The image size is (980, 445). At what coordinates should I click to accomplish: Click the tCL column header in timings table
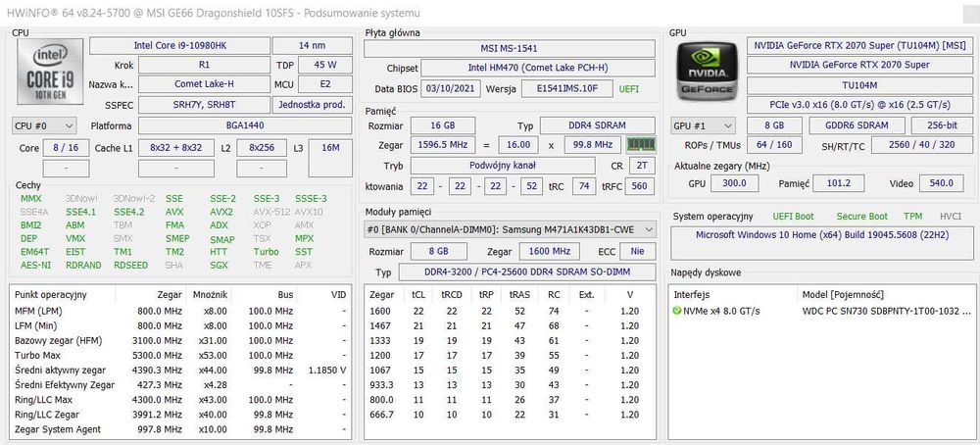(x=417, y=294)
